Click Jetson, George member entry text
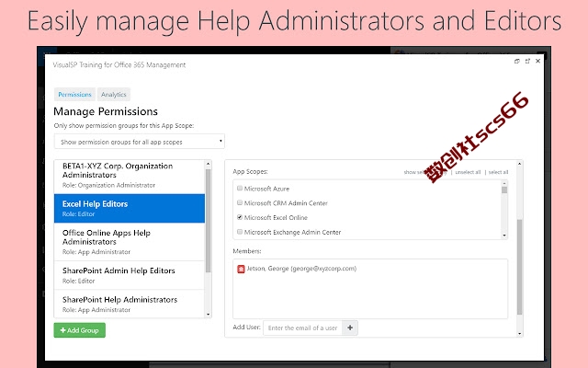 click(301, 269)
